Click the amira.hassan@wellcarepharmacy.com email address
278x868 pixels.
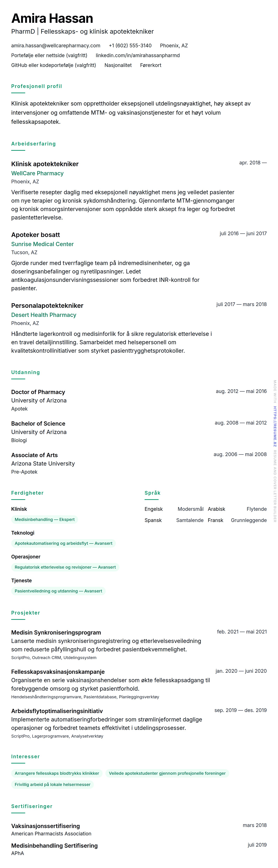55,46
